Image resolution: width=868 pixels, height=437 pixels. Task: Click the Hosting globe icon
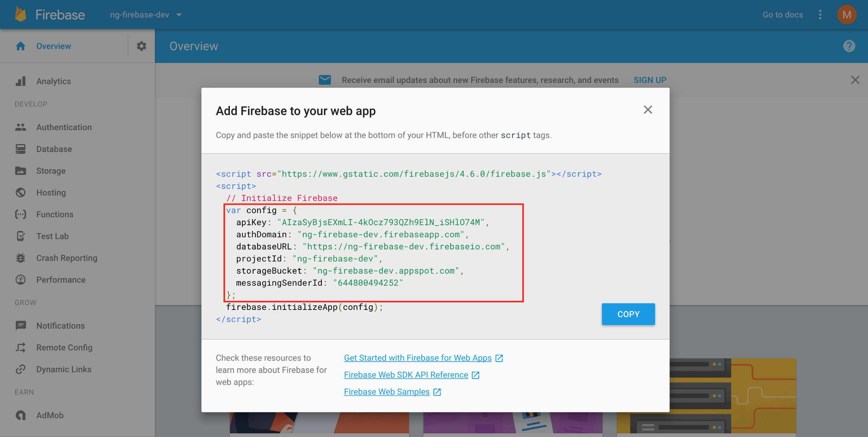point(21,193)
